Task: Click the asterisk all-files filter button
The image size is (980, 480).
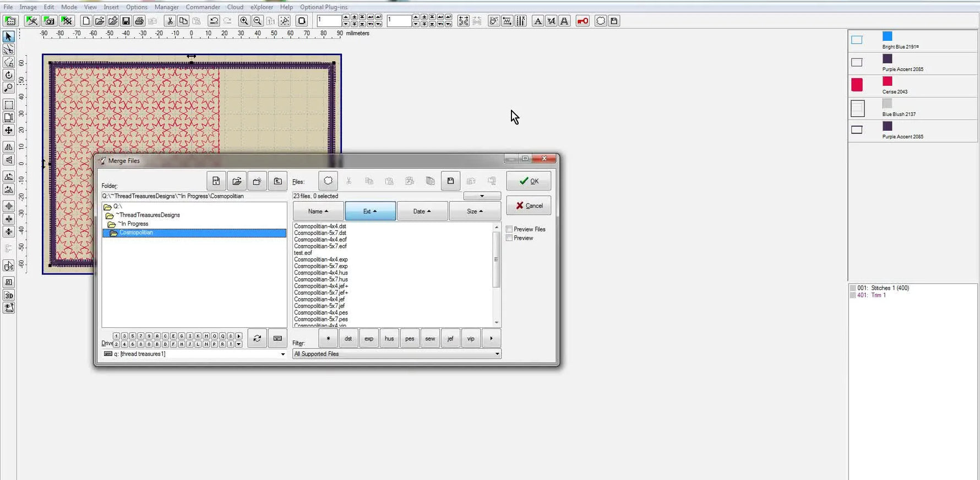Action: pos(328,338)
